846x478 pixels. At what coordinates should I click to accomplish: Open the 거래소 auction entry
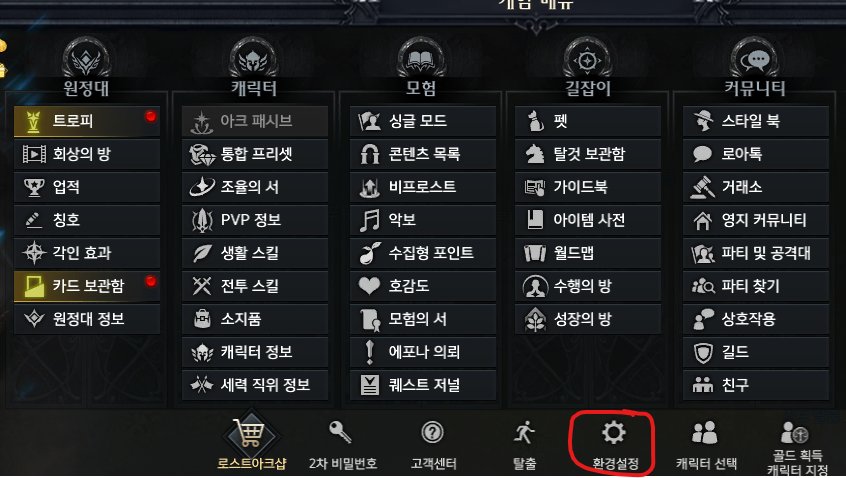[755, 187]
